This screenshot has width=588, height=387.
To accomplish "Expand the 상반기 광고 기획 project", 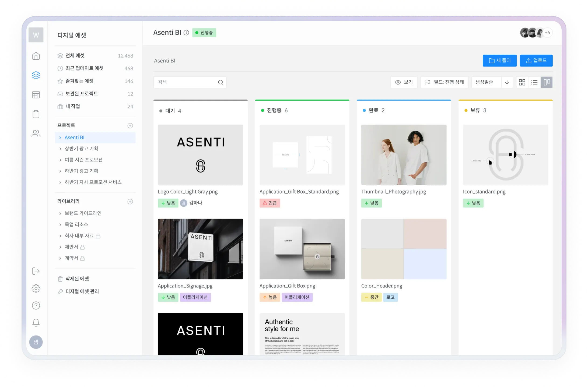I will [x=81, y=148].
